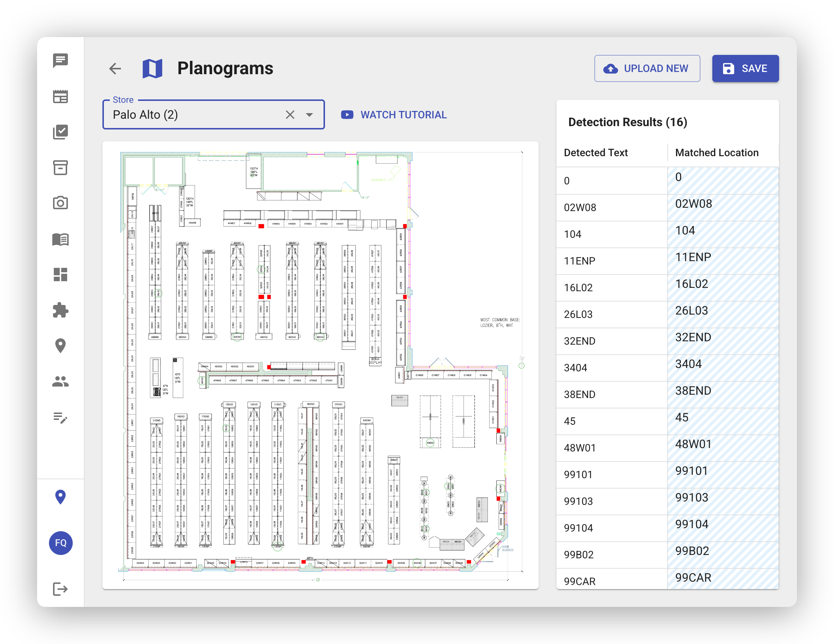Screen dimensions: 834x644
Task: Open the camera icon in sidebar
Action: point(60,203)
